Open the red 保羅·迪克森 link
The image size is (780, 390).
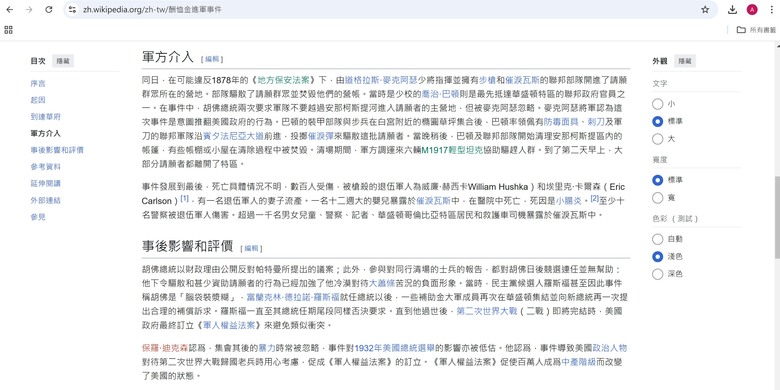click(x=166, y=348)
